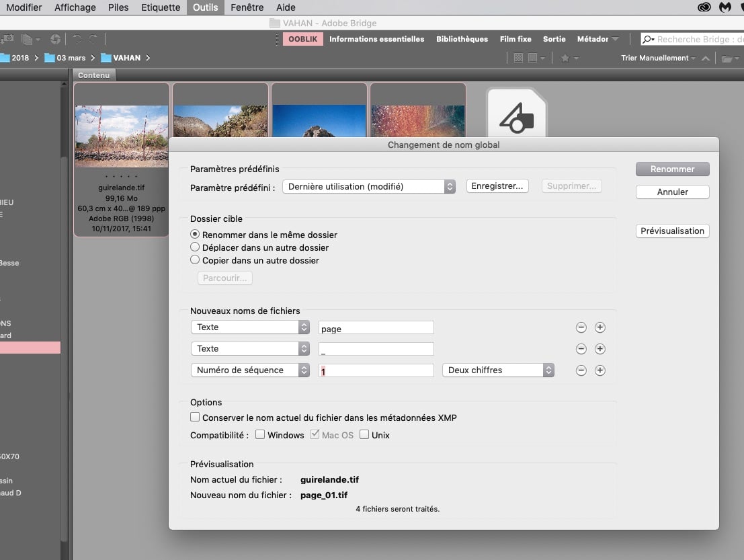Open the 'Paramètre prédéfini' dropdown
This screenshot has width=744, height=560.
click(368, 186)
